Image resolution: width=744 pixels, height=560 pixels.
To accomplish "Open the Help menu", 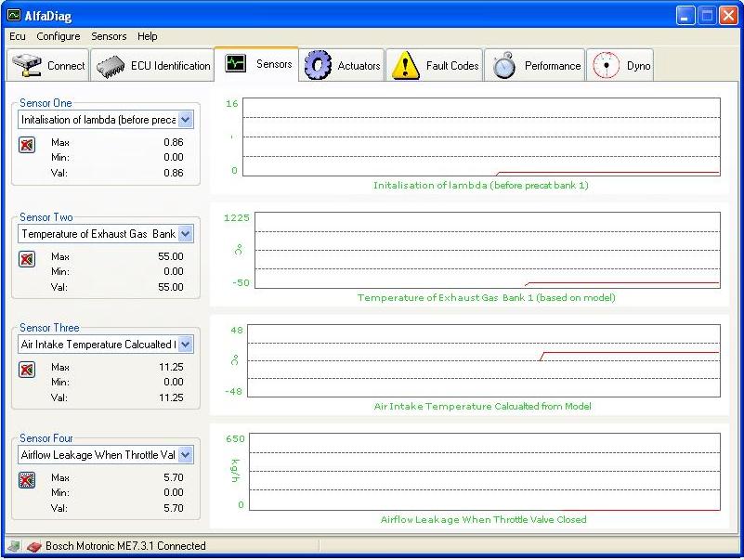I will click(x=147, y=36).
